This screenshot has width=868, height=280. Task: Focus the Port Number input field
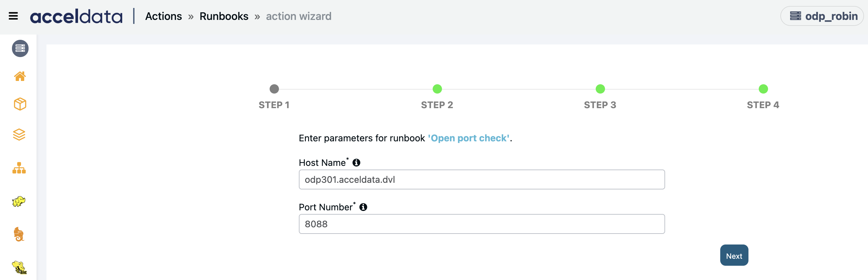coord(481,224)
